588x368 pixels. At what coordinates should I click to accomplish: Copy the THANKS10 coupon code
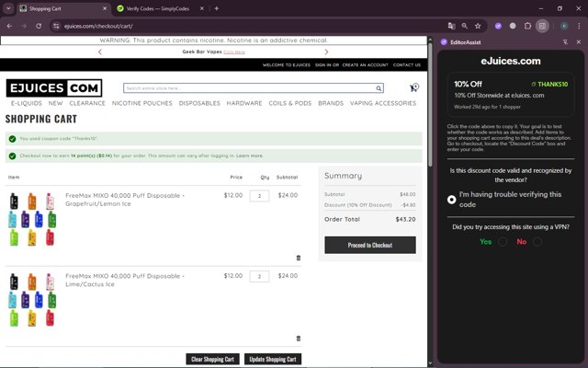pyautogui.click(x=549, y=84)
